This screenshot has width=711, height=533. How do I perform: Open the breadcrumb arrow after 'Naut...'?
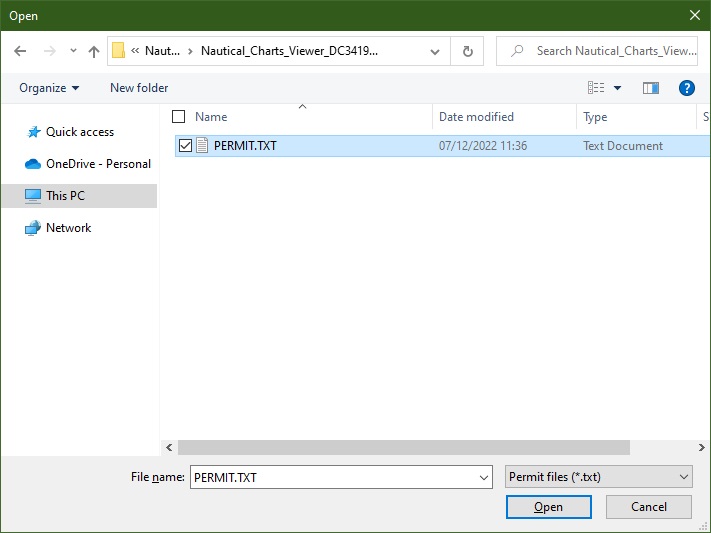tap(190, 51)
